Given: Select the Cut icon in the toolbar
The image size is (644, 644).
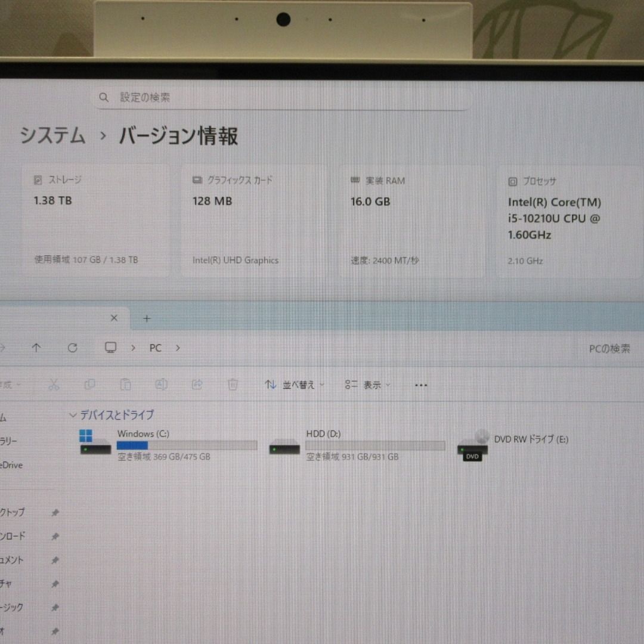Looking at the screenshot, I should click(54, 385).
